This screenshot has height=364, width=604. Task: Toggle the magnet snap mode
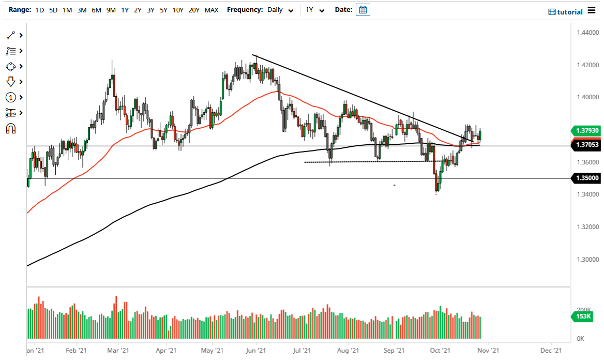[x=9, y=128]
